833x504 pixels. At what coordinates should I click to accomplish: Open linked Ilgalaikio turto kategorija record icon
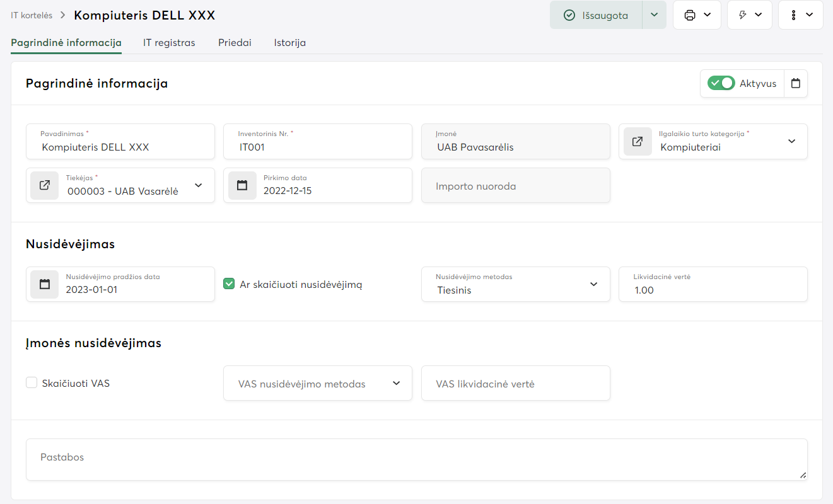coord(638,141)
